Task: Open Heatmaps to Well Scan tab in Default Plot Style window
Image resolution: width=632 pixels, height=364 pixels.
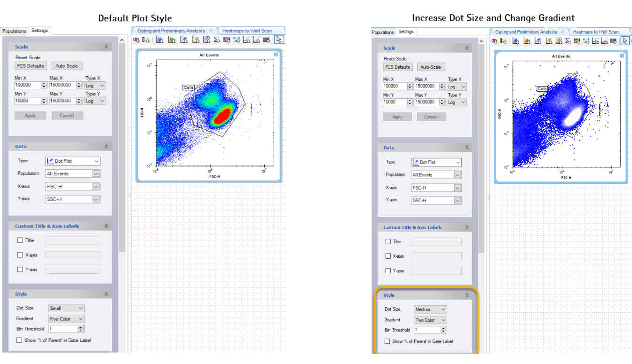Action: [247, 31]
